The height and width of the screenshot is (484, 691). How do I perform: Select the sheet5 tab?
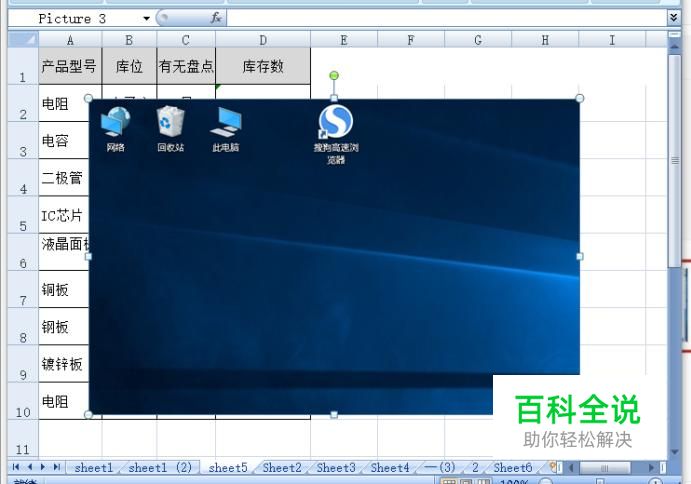tap(228, 467)
